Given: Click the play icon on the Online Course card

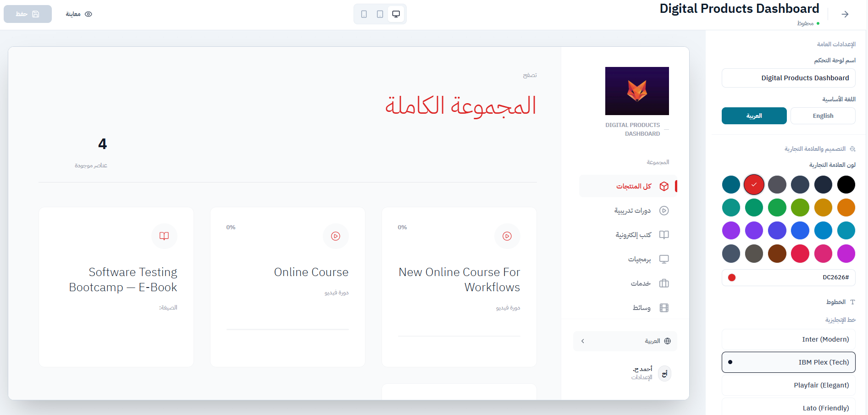Looking at the screenshot, I should 336,236.
